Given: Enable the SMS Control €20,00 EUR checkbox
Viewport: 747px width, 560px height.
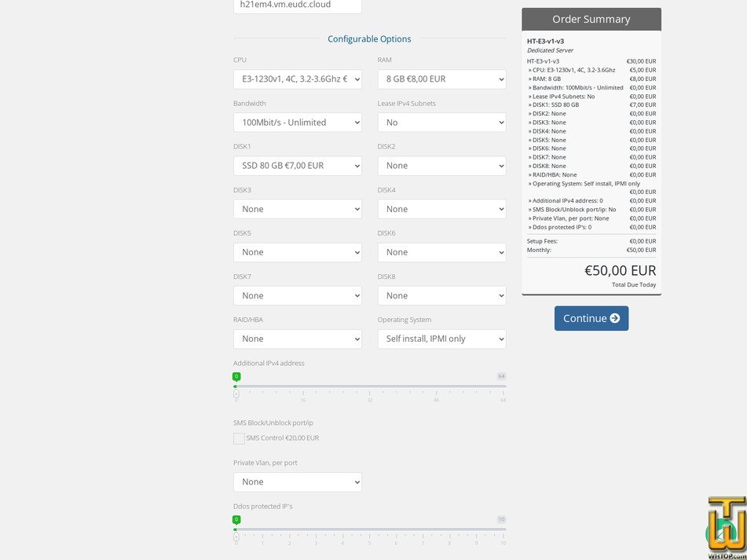Looking at the screenshot, I should tap(239, 438).
